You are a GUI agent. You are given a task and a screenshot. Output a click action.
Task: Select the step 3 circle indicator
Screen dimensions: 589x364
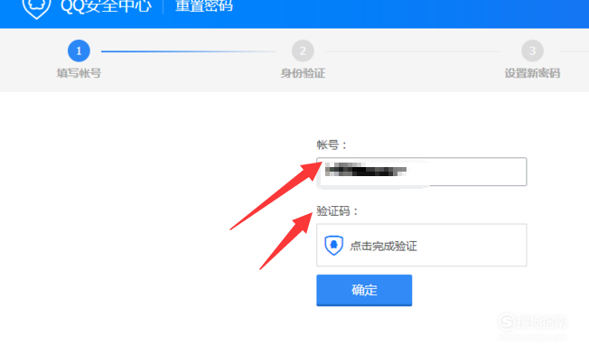[x=532, y=51]
